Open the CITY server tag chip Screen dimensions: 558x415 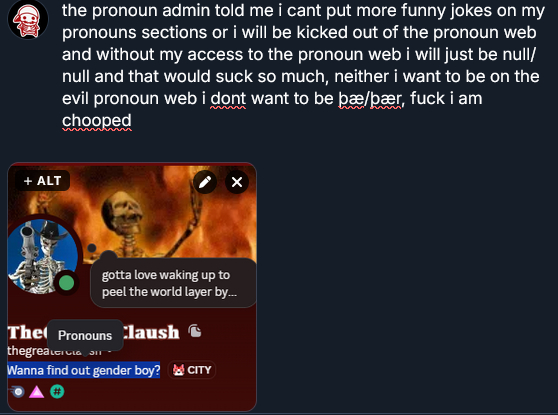point(192,370)
